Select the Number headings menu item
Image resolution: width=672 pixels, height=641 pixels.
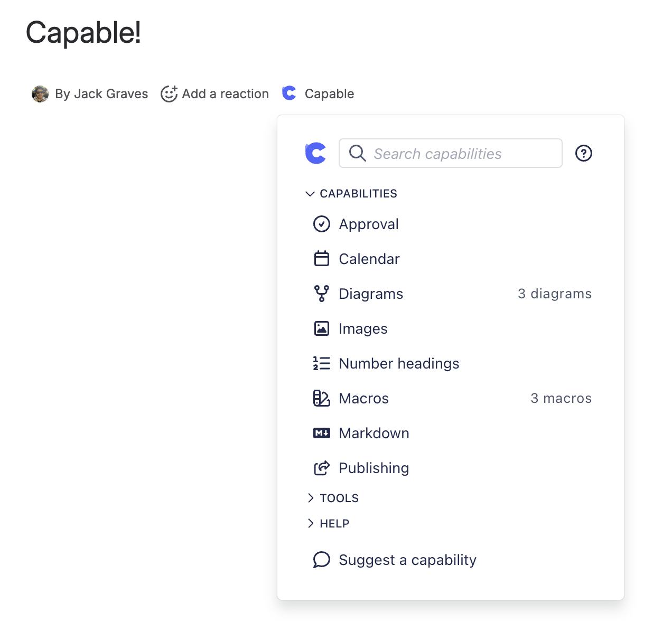[x=399, y=363]
